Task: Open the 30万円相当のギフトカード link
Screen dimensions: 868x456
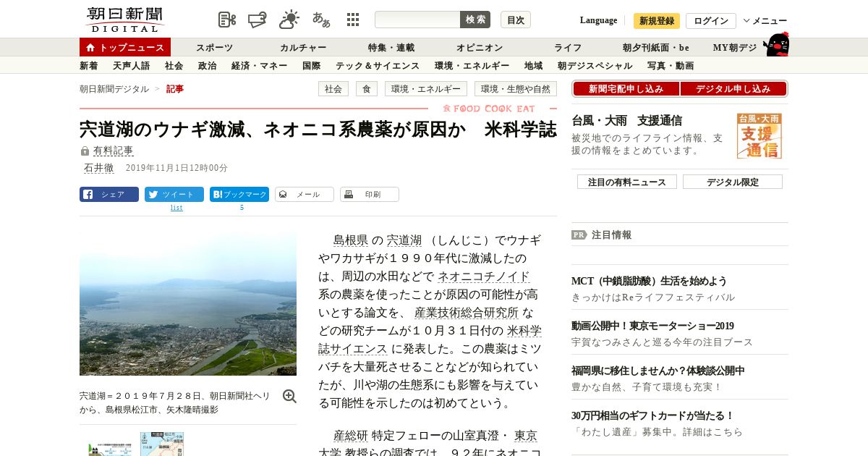Action: click(652, 415)
